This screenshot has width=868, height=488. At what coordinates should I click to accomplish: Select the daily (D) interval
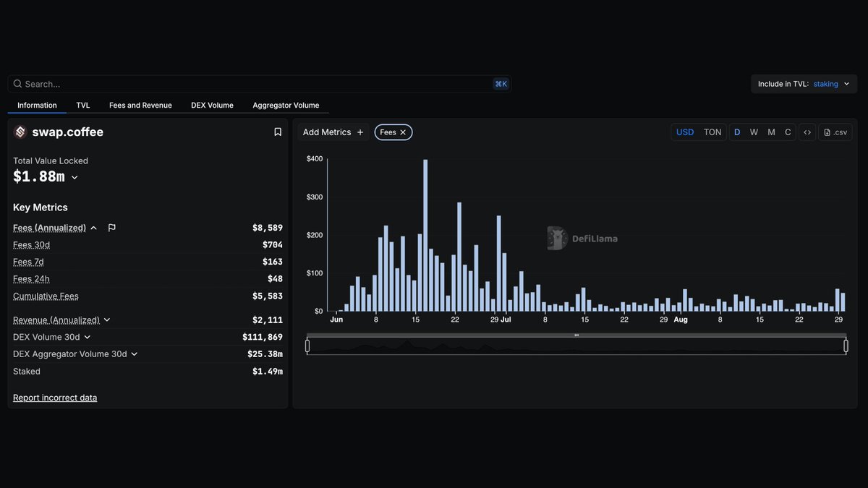click(x=737, y=132)
